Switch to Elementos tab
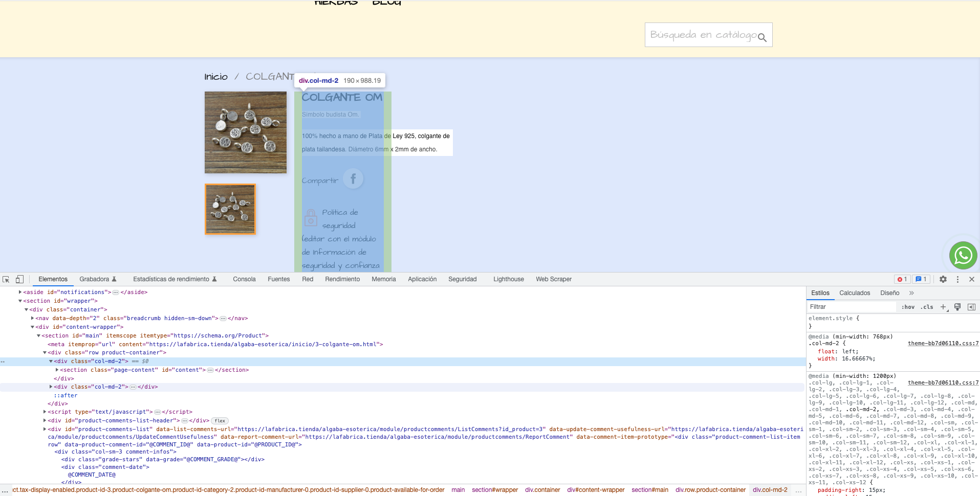 [53, 279]
